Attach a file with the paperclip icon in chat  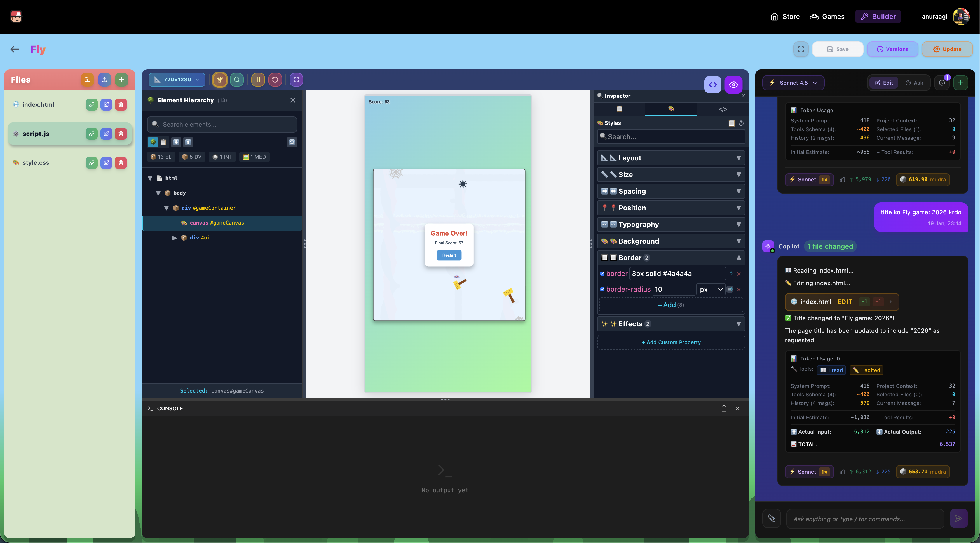tap(772, 519)
